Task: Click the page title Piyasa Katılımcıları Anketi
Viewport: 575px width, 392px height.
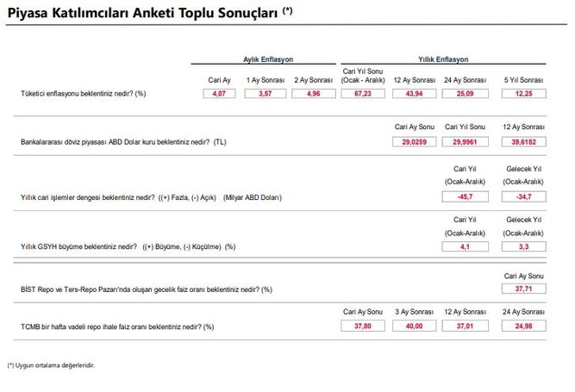Action: click(142, 12)
